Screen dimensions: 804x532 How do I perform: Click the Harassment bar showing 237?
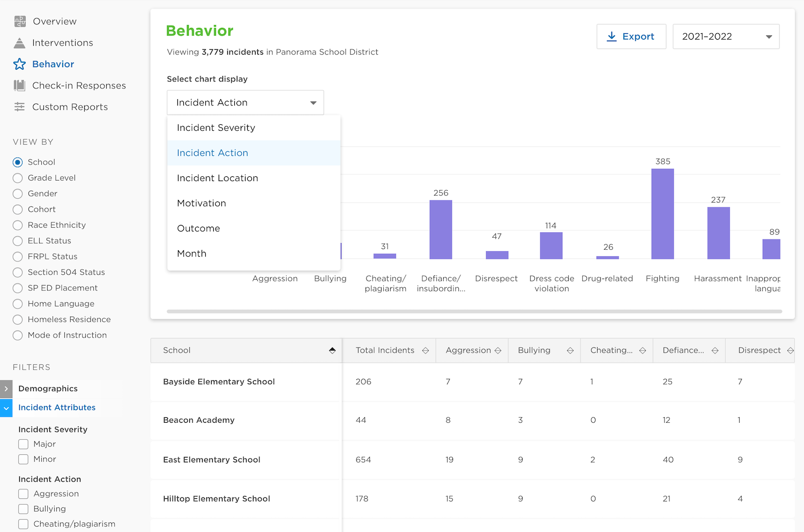(719, 233)
